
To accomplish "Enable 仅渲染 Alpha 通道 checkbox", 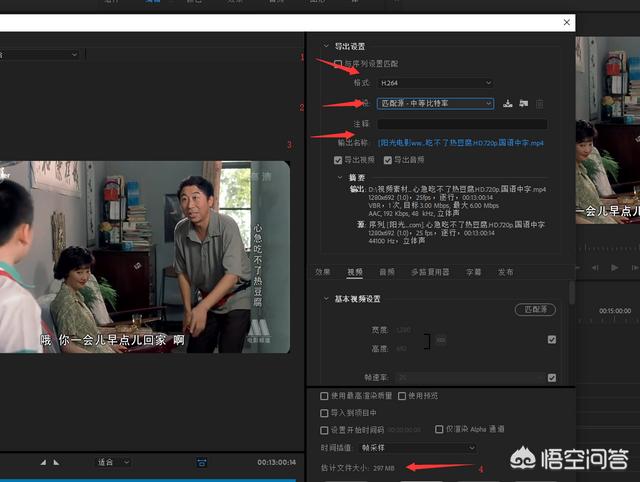I will (439, 429).
